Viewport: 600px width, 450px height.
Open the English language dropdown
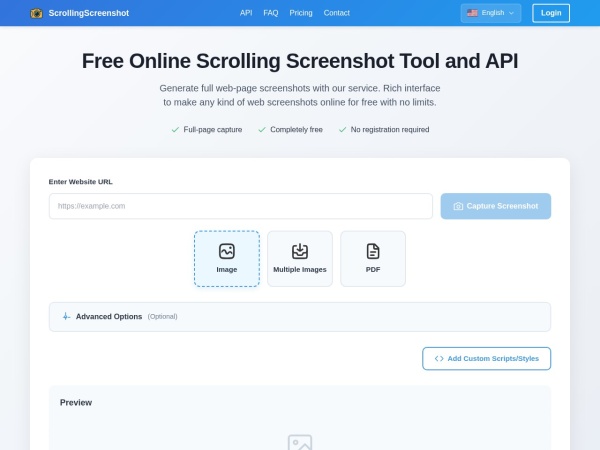(x=491, y=13)
